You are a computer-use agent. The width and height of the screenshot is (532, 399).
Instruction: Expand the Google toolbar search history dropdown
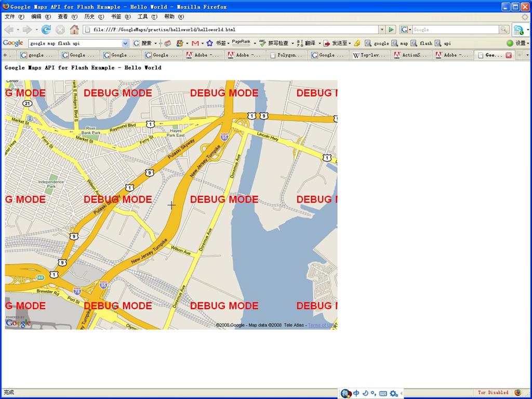[125, 43]
